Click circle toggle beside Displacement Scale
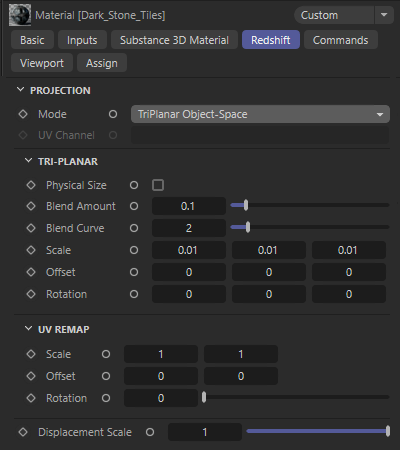Viewport: 400px width, 450px height. tap(150, 432)
